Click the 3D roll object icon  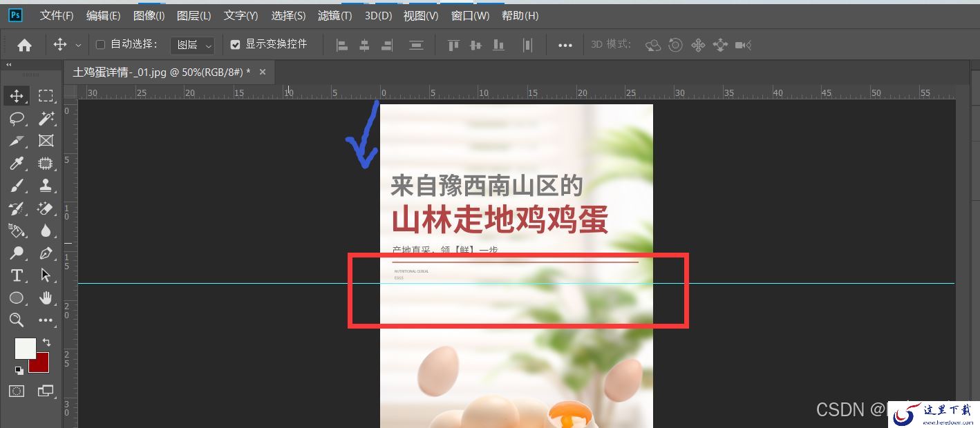click(675, 45)
